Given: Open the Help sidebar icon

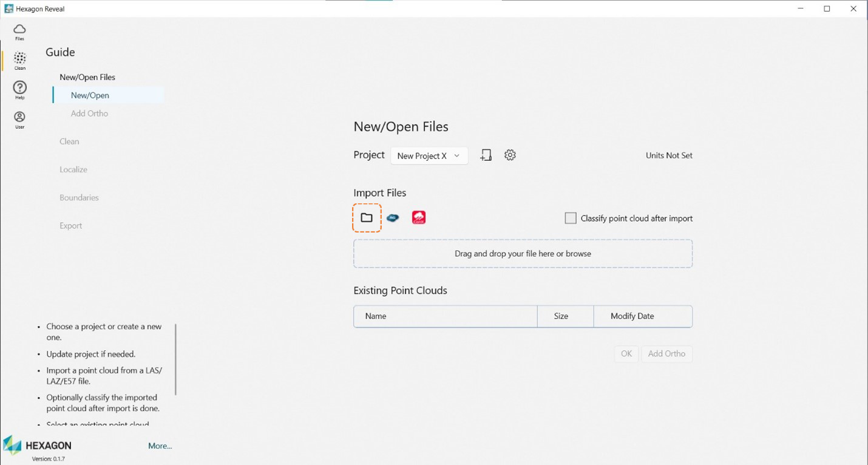Looking at the screenshot, I should coord(19,90).
